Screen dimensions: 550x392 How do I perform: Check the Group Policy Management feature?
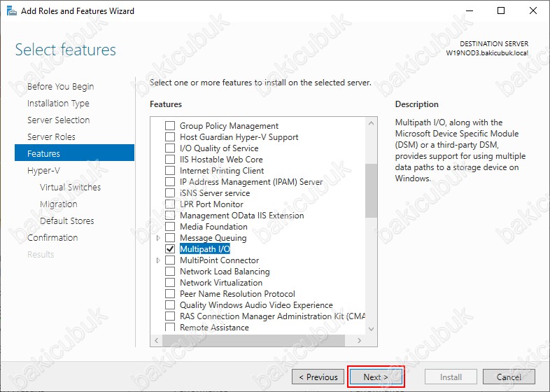170,125
